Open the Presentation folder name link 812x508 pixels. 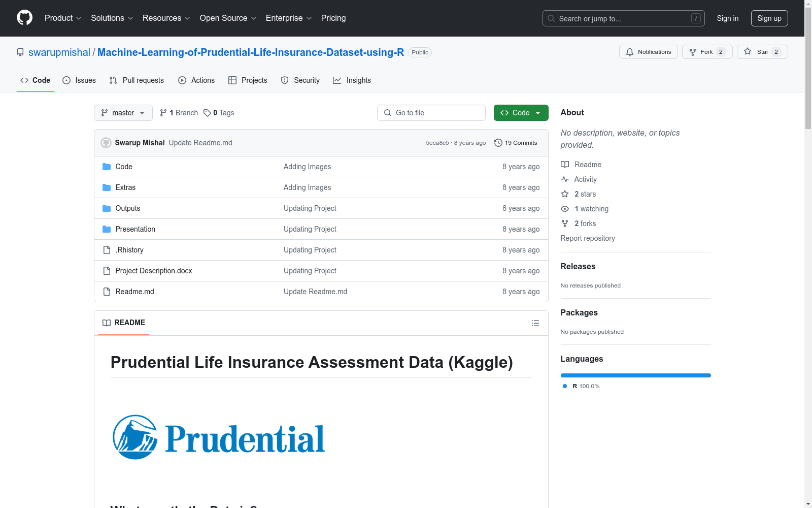[x=136, y=229]
